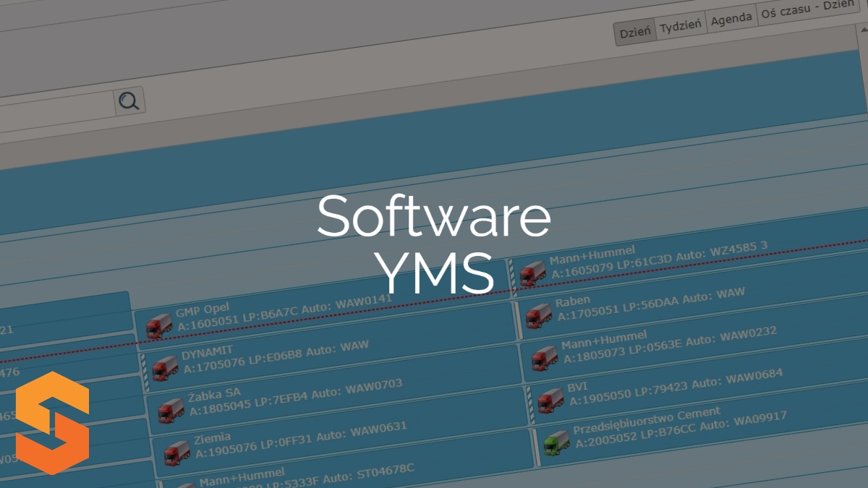Open the Agenda view tab
Image resolution: width=868 pixels, height=488 pixels.
coord(731,20)
